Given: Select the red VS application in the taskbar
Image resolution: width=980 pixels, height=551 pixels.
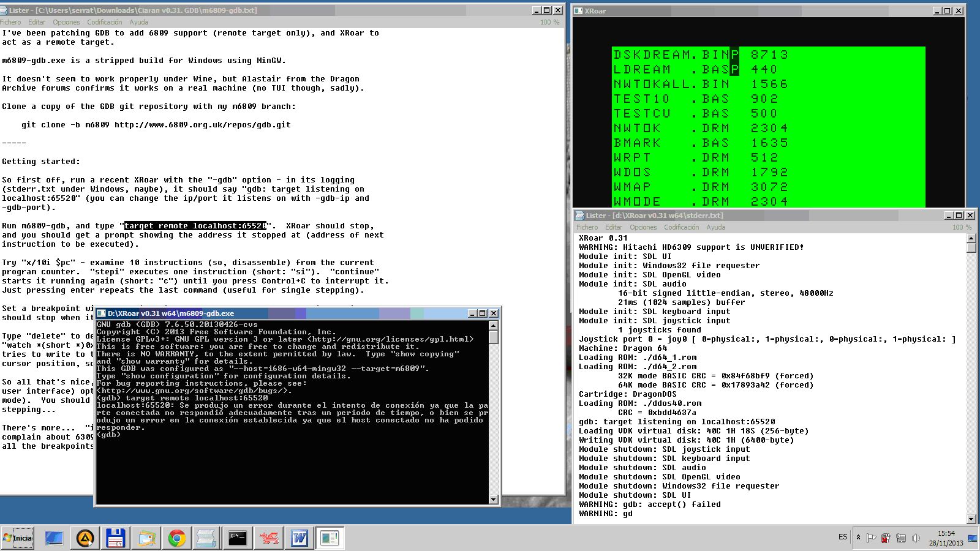Looking at the screenshot, I should coord(268,538).
